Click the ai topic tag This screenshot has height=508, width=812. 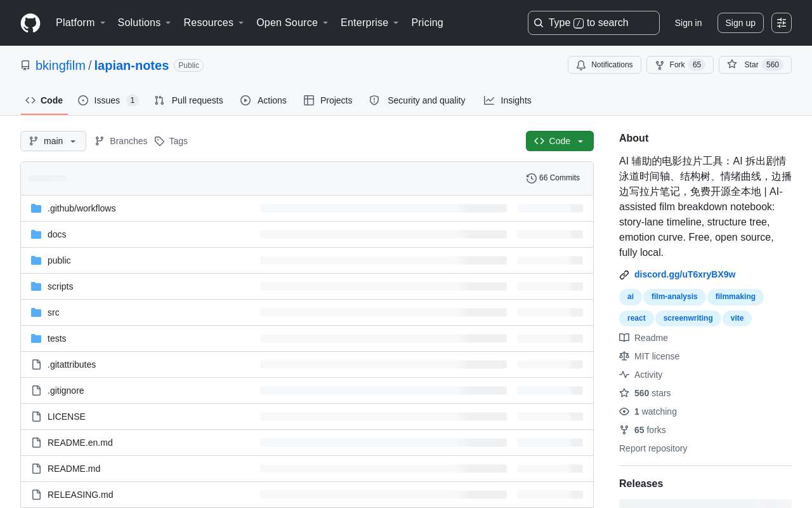pyautogui.click(x=631, y=297)
